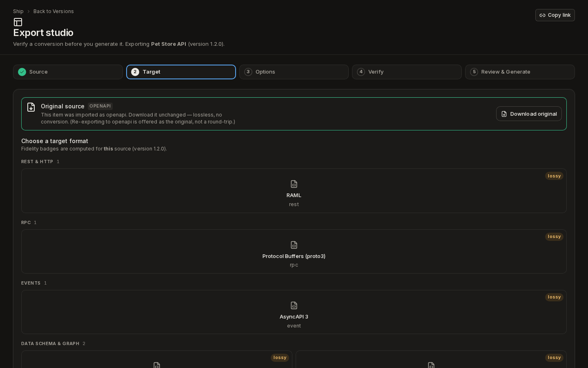This screenshot has height=368, width=588.
Task: Click the step number 4 badge
Action: click(361, 72)
